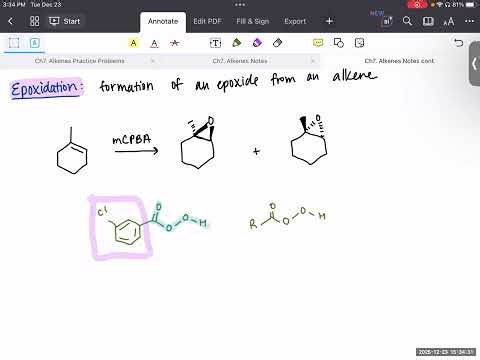The image size is (480, 360).
Task: Open the page thumbnails grid view
Action: [34, 21]
